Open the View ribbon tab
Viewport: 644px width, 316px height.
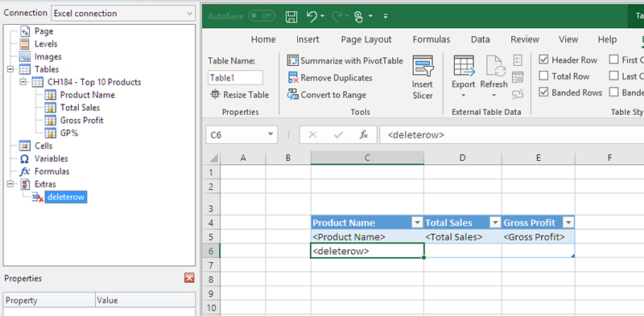(x=568, y=39)
